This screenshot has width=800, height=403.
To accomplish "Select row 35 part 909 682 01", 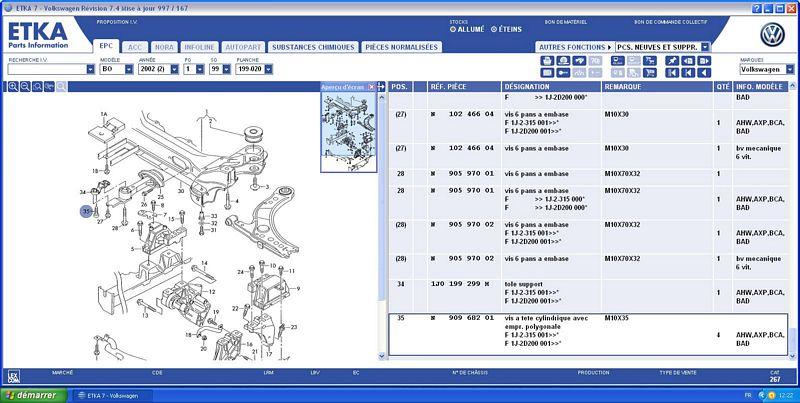I will [x=588, y=334].
